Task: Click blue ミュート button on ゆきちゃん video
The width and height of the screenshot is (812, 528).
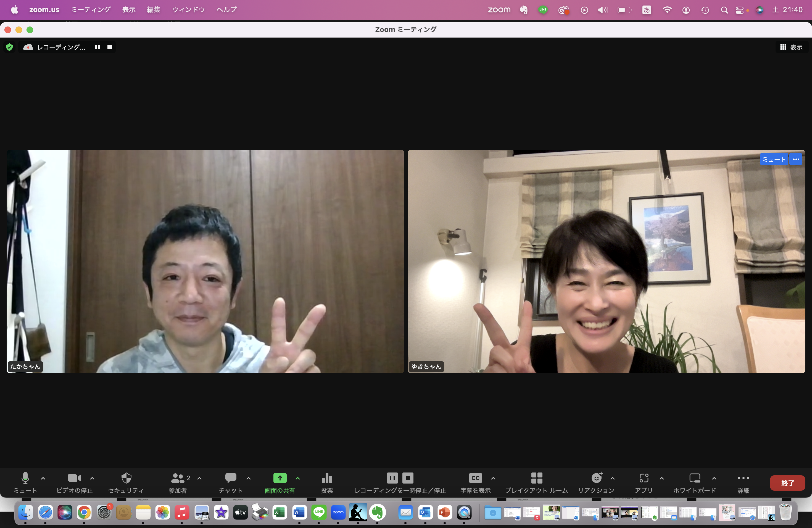Action: pyautogui.click(x=773, y=159)
